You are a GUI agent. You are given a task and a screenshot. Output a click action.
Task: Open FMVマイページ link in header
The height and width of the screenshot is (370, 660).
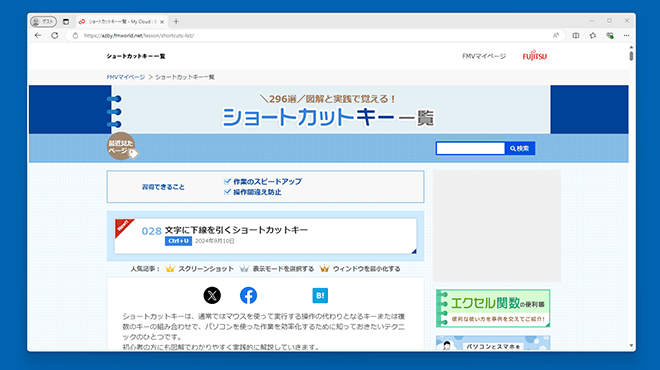pos(484,56)
